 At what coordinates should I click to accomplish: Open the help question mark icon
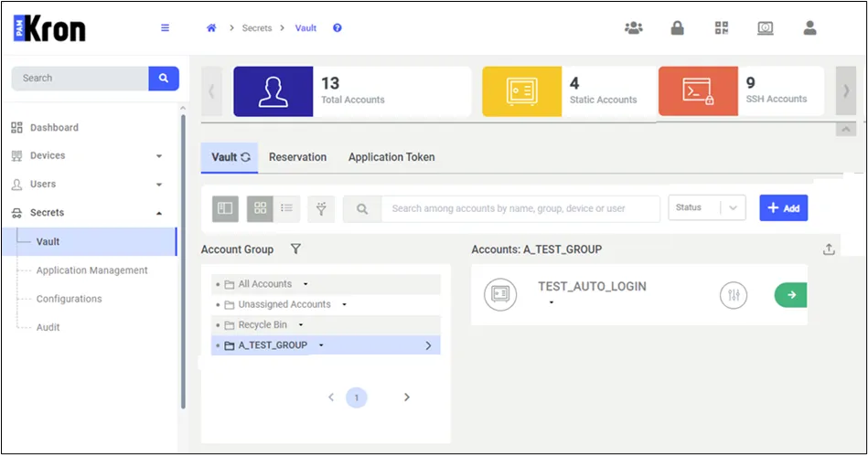coord(338,27)
